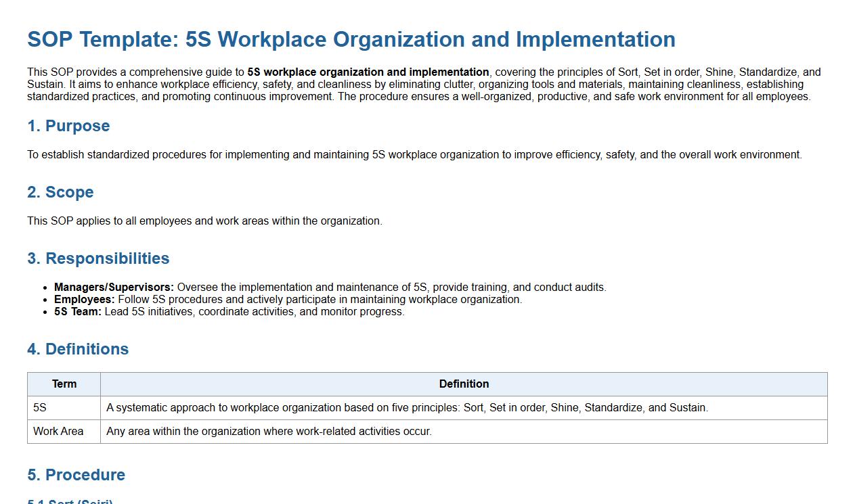Click the '3. Responsibilities' section heading

click(98, 258)
